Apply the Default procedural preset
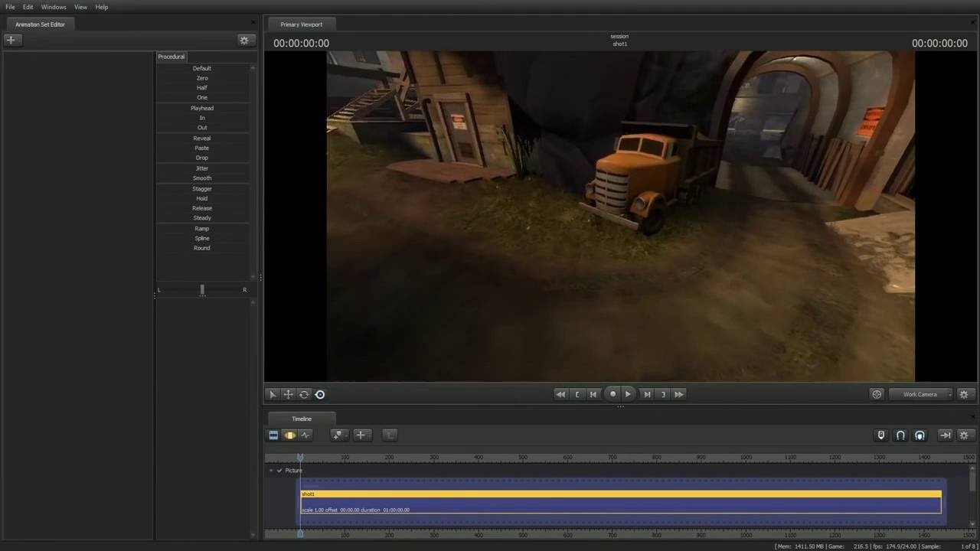980x551 pixels. point(202,68)
